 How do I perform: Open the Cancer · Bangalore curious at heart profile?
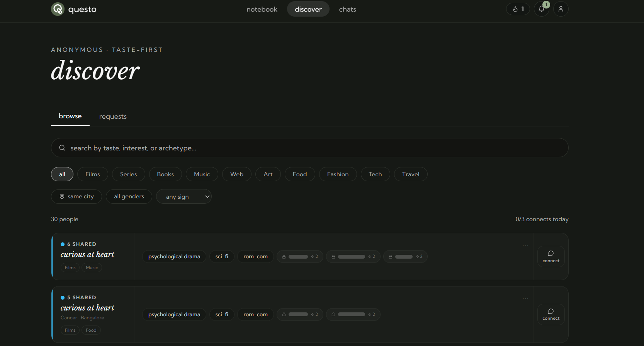(x=87, y=308)
